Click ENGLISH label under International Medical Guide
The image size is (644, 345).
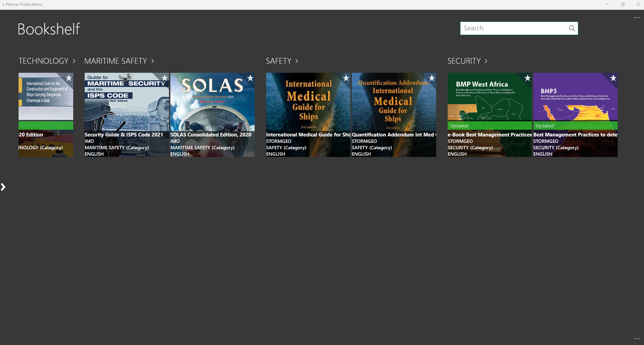tap(276, 154)
